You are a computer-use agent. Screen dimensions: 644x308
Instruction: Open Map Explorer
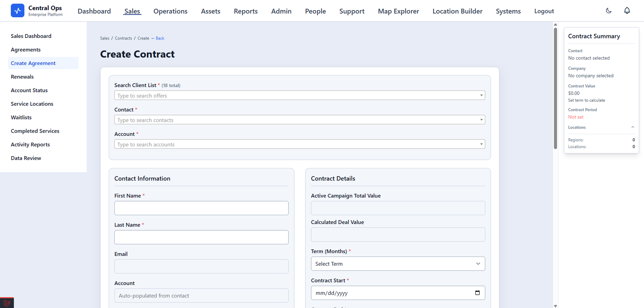click(x=398, y=11)
